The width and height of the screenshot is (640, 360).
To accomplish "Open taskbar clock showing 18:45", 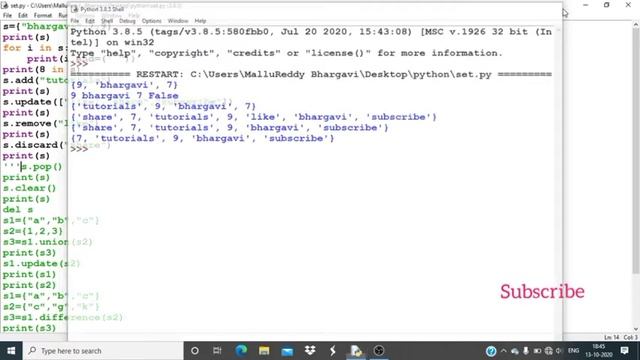I will pos(598,351).
